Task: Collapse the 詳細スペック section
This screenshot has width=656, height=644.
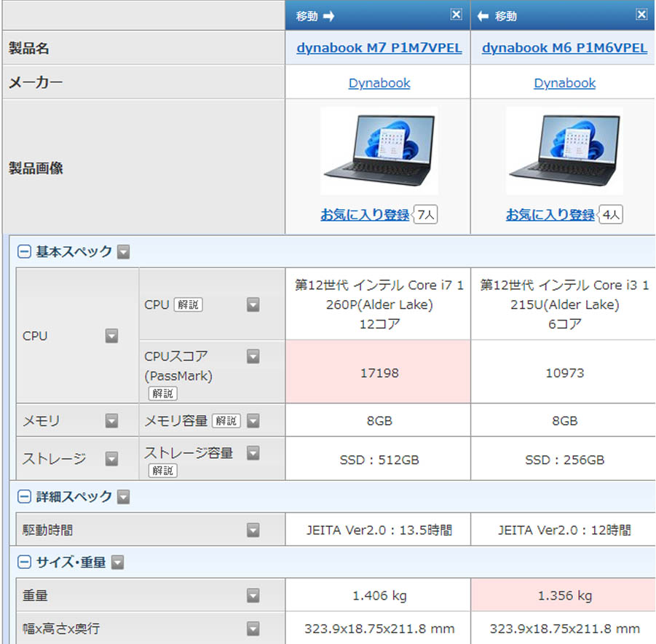Action: click(24, 497)
